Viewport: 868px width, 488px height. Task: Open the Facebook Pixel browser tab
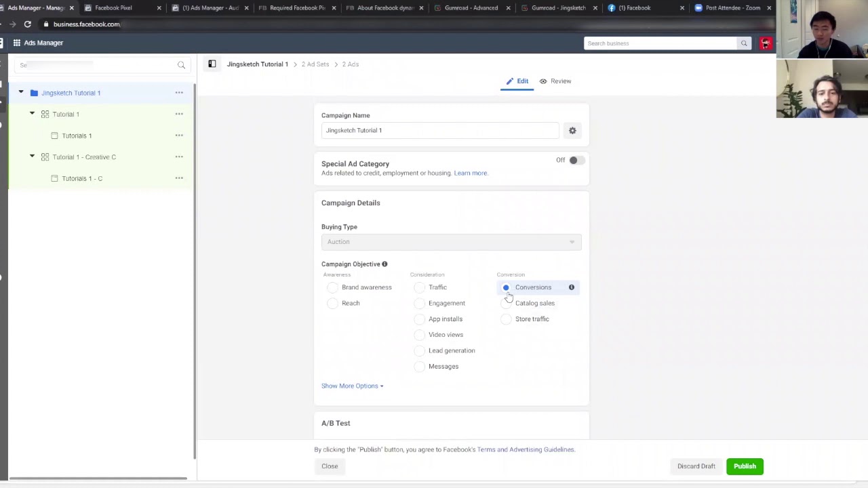[x=113, y=8]
